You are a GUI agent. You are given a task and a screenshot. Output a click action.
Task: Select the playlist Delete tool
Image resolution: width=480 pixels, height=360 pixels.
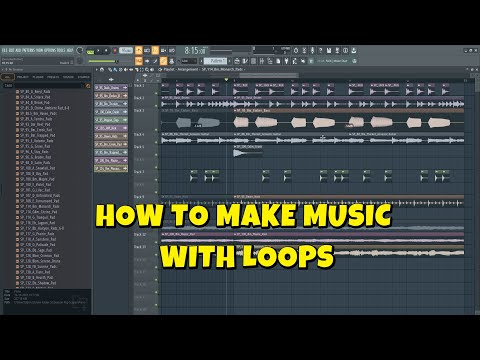(x=121, y=69)
